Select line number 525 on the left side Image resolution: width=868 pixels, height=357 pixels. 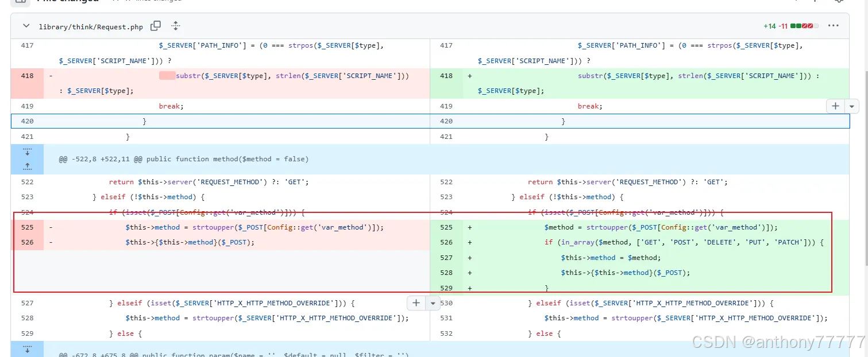27,227
